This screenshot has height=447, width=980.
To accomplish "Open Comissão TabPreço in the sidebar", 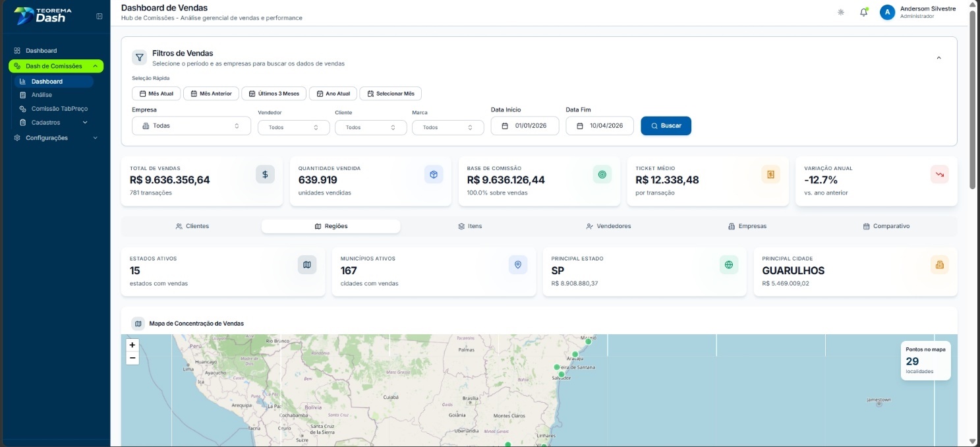I will click(53, 109).
